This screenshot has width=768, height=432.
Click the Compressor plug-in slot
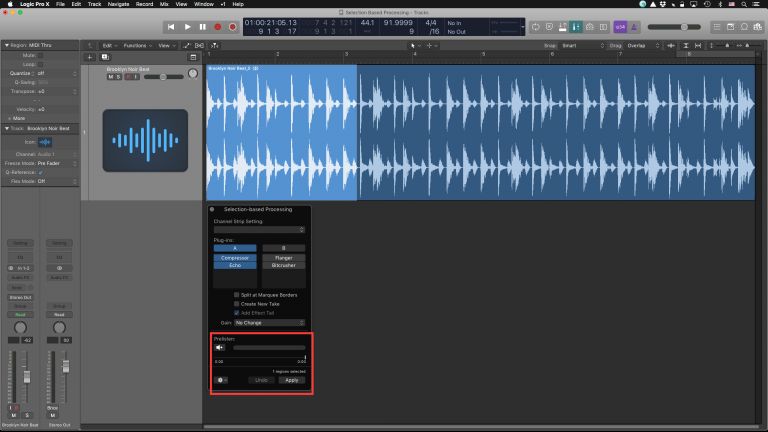235,258
